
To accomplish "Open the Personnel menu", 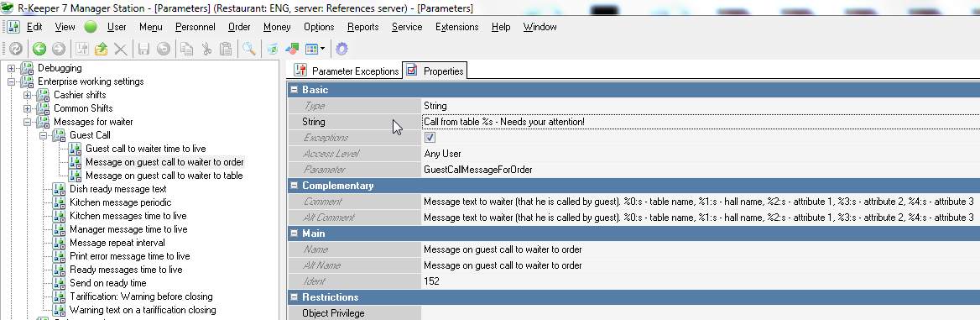I will pyautogui.click(x=195, y=27).
